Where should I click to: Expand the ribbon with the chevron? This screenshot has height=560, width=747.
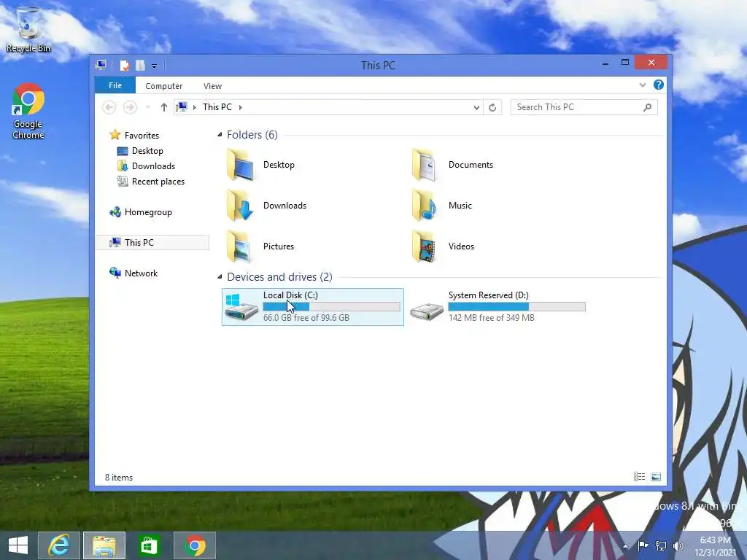[x=643, y=85]
